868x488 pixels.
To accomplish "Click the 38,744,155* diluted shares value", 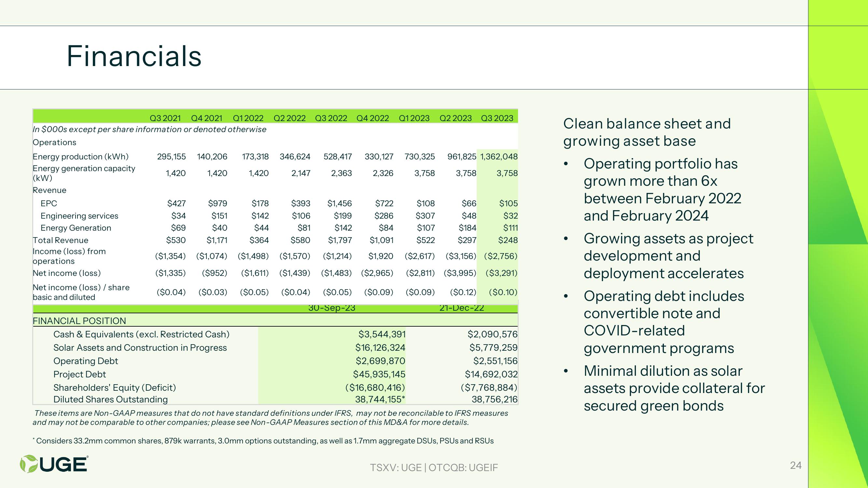I will [x=380, y=400].
